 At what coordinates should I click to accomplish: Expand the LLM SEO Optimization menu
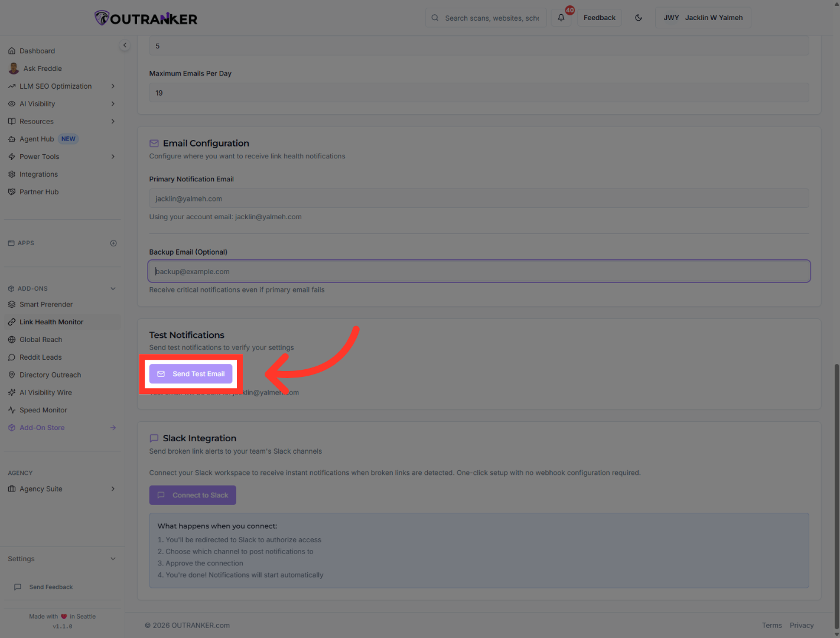[113, 86]
